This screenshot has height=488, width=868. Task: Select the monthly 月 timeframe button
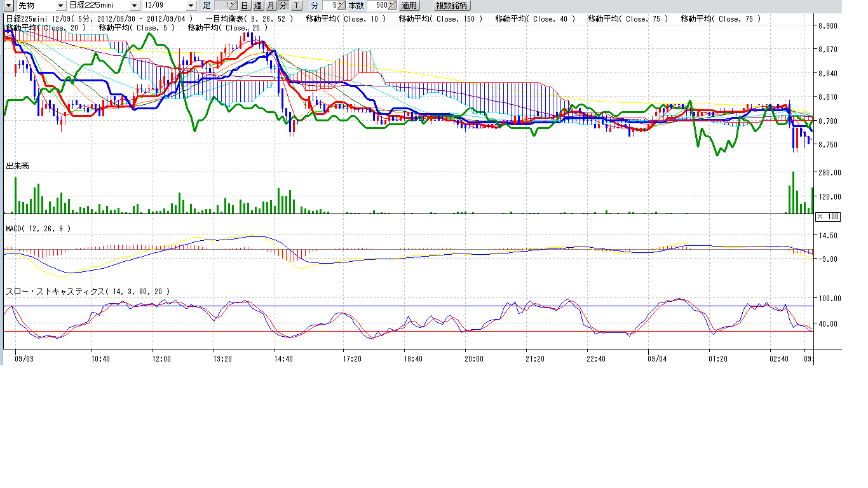click(271, 5)
